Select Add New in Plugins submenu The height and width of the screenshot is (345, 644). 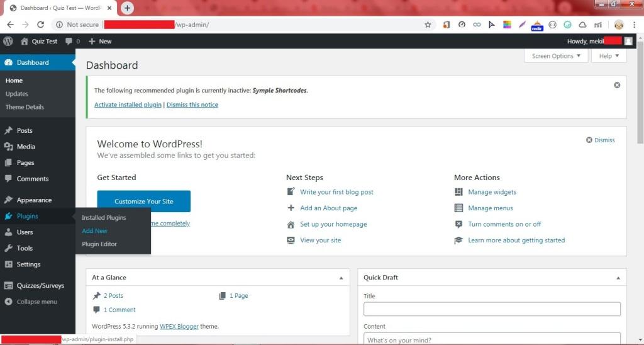click(94, 230)
